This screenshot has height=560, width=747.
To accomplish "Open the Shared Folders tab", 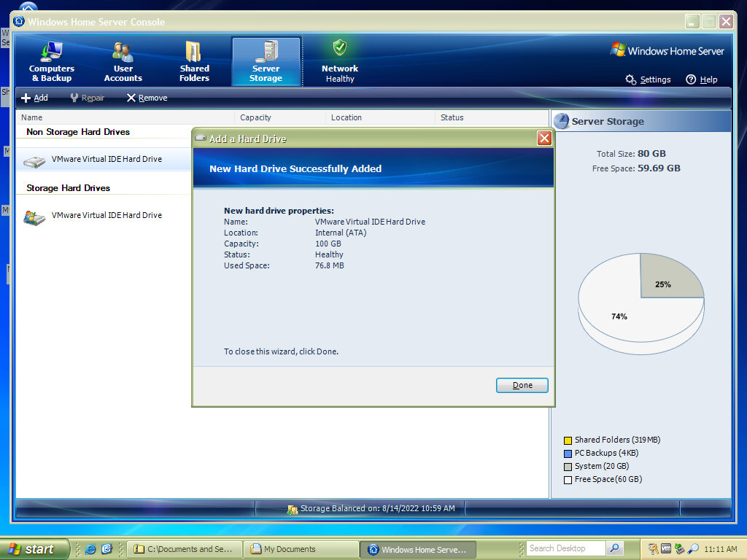I will 194,62.
